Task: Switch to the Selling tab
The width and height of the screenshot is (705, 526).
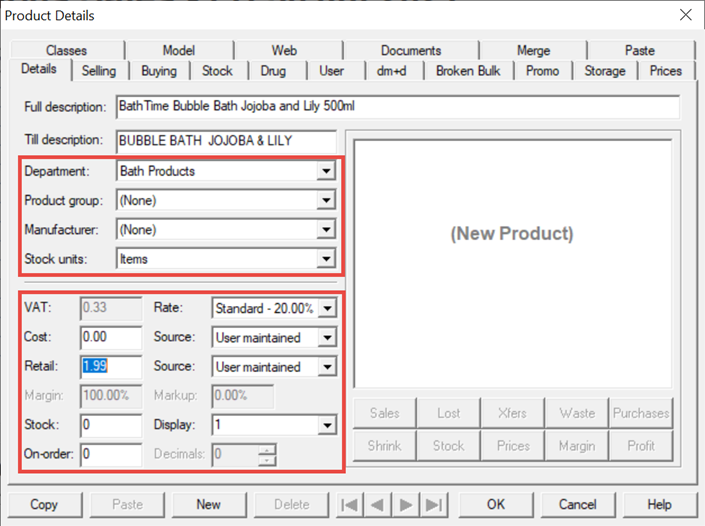Action: pos(99,71)
